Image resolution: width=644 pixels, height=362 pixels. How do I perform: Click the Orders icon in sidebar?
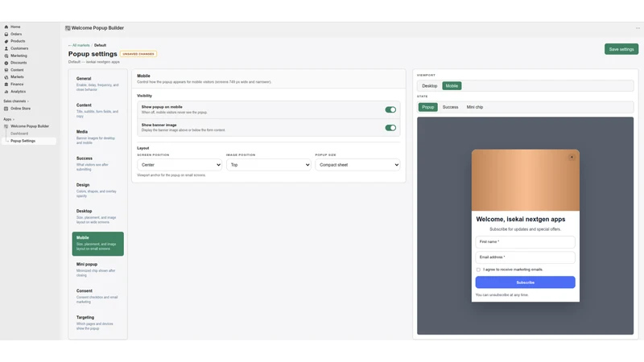[6, 34]
